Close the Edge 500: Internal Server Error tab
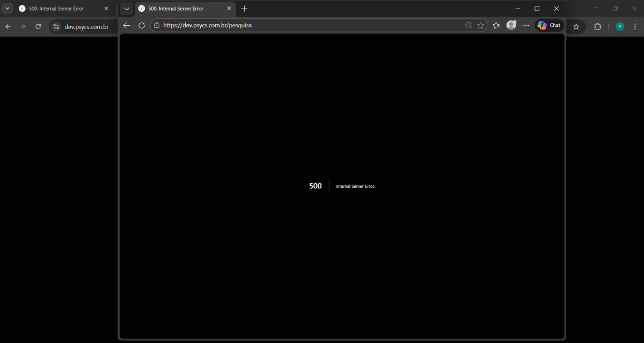644x343 pixels. [229, 9]
